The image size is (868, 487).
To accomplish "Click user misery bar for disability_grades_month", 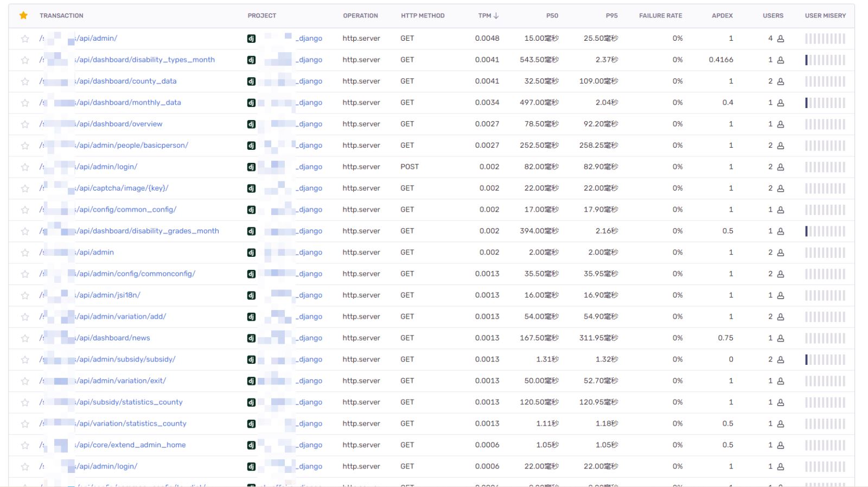I will pos(825,231).
